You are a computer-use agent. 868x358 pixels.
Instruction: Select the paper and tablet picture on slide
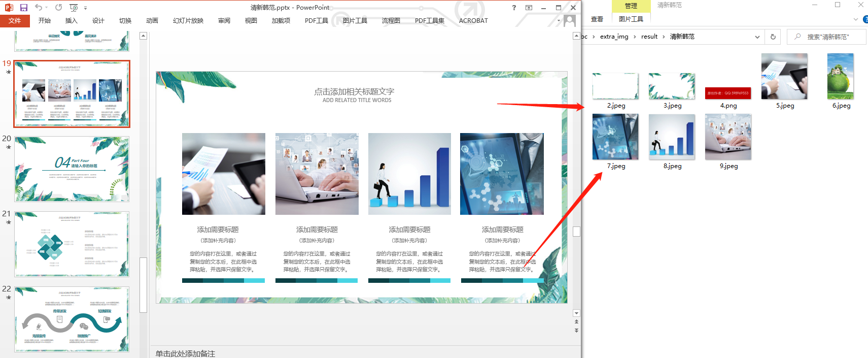click(224, 174)
